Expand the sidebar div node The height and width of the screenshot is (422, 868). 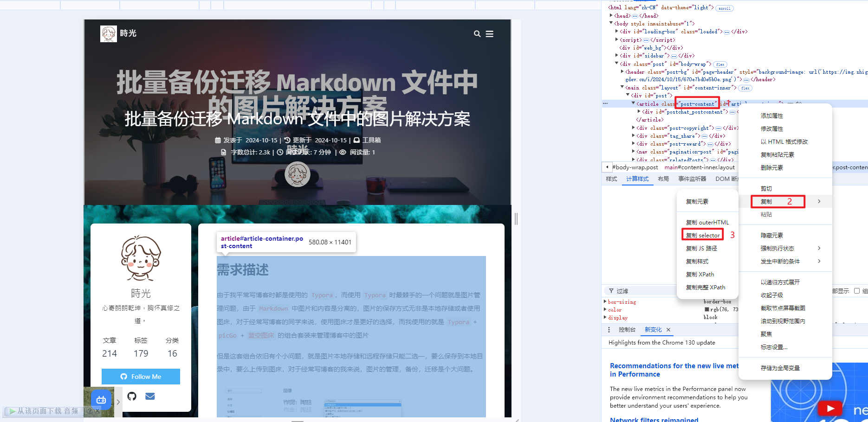pyautogui.click(x=617, y=56)
